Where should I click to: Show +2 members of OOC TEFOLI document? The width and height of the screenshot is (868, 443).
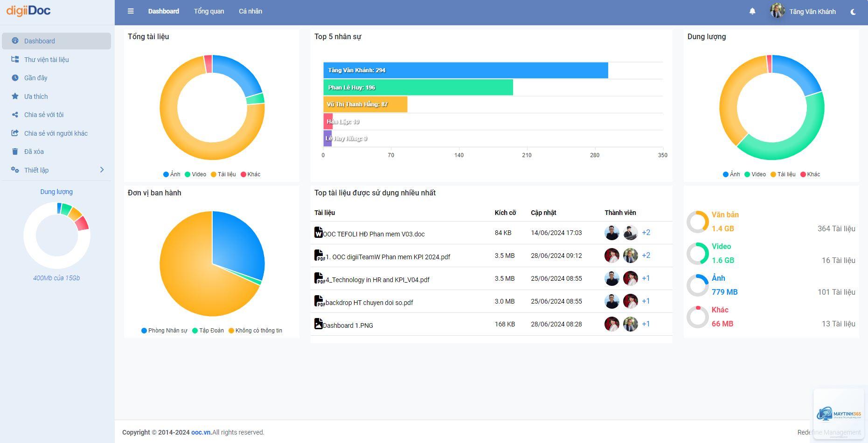[646, 233]
